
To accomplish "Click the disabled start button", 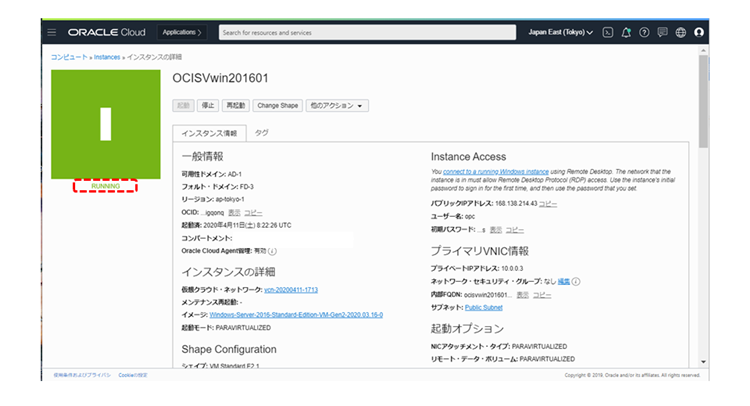I will pyautogui.click(x=183, y=106).
